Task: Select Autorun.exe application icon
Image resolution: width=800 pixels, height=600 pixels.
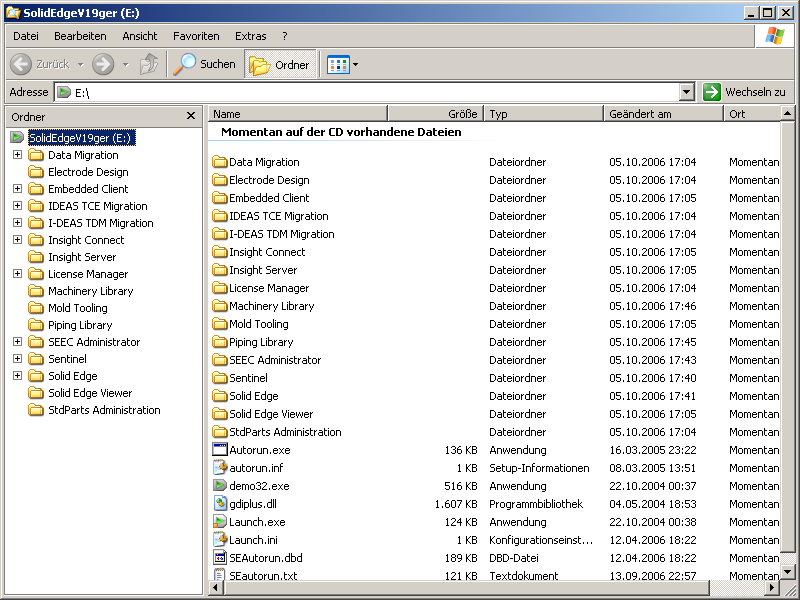Action: [x=220, y=450]
